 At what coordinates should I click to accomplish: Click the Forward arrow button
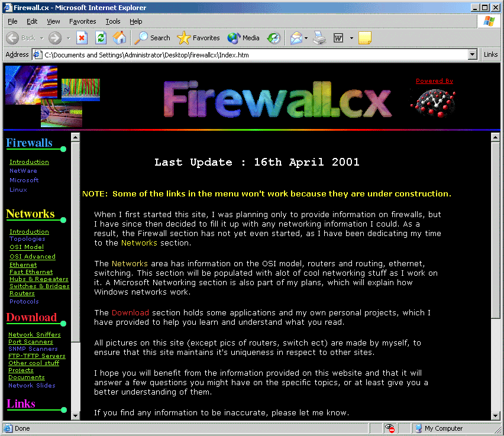[55, 38]
